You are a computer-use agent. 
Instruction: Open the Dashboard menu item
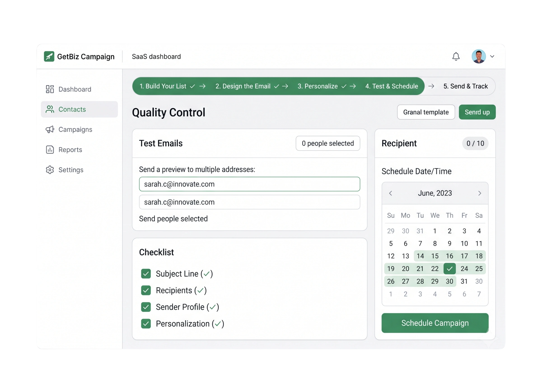point(79,89)
